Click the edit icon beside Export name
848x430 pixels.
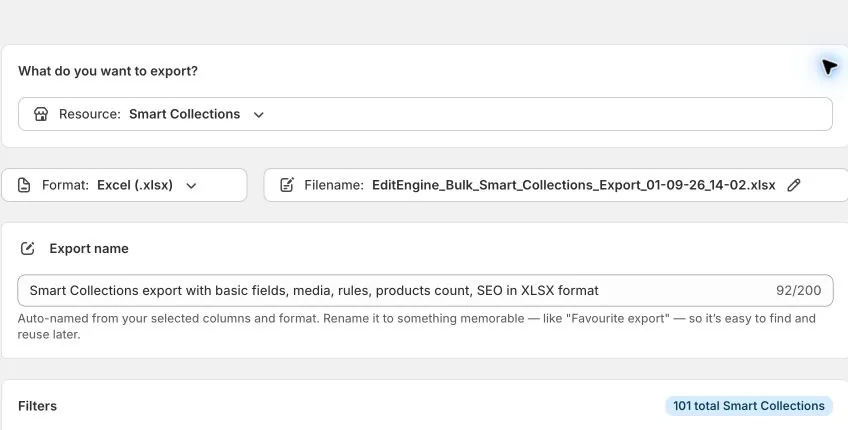[28, 248]
